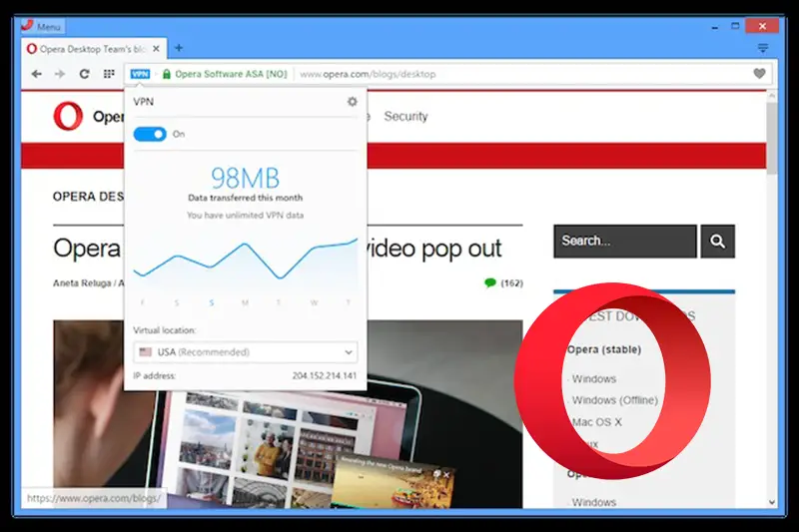Turn off the VPN toggle switch
Image resolution: width=799 pixels, height=532 pixels.
click(x=150, y=135)
